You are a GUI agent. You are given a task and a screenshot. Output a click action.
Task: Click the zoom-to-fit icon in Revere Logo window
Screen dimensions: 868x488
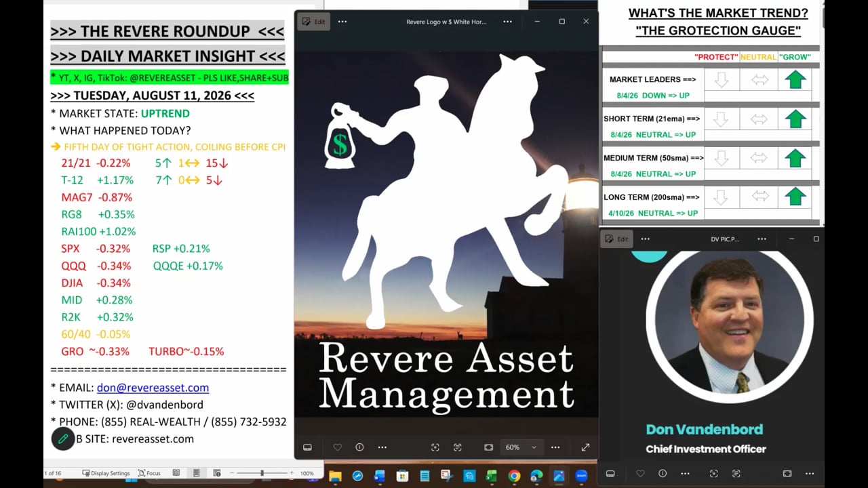click(488, 447)
